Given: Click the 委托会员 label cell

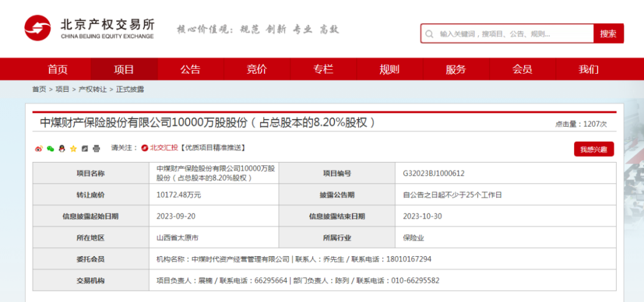Looking at the screenshot, I should (91, 259).
